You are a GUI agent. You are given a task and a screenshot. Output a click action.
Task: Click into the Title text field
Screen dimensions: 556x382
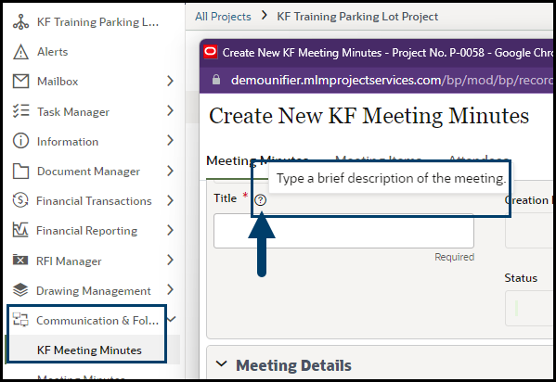344,231
